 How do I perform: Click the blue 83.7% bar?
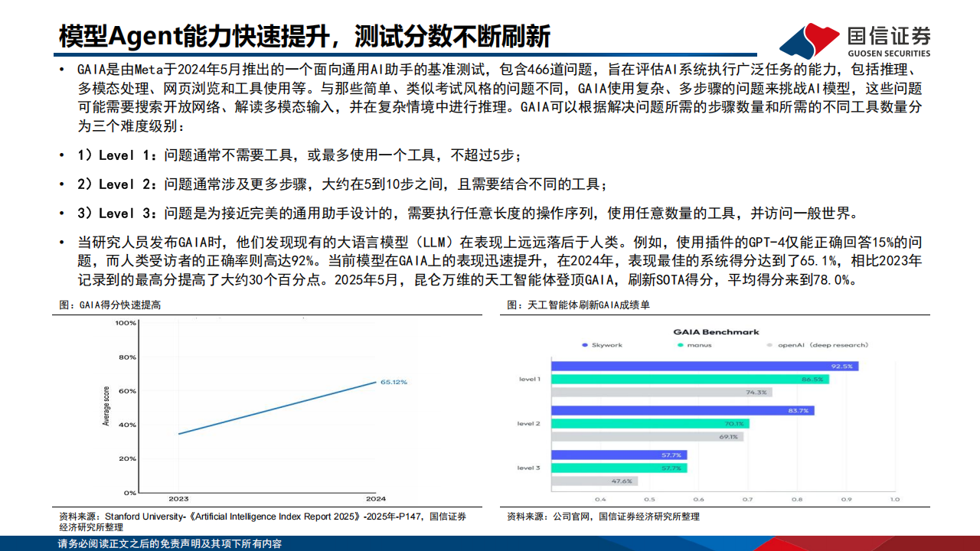coord(682,410)
